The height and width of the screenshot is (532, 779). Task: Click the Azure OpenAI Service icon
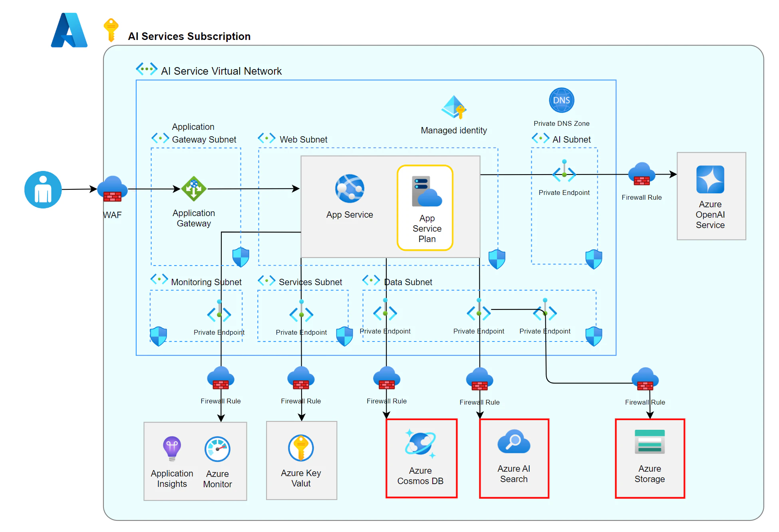710,179
